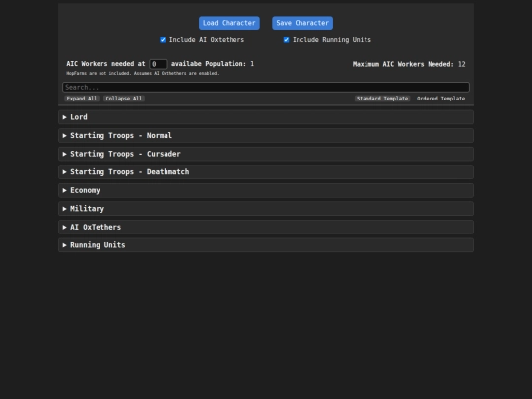Image resolution: width=532 pixels, height=399 pixels.
Task: Expand the Economy section
Action: click(266, 190)
